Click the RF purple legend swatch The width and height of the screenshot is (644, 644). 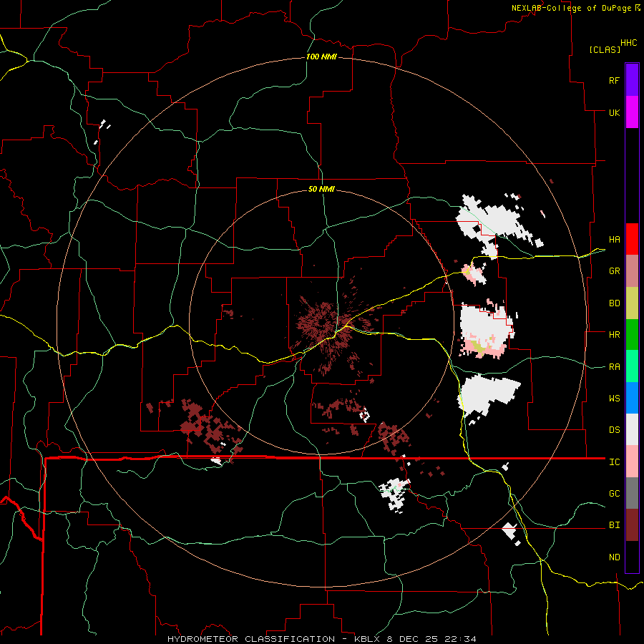632,80
